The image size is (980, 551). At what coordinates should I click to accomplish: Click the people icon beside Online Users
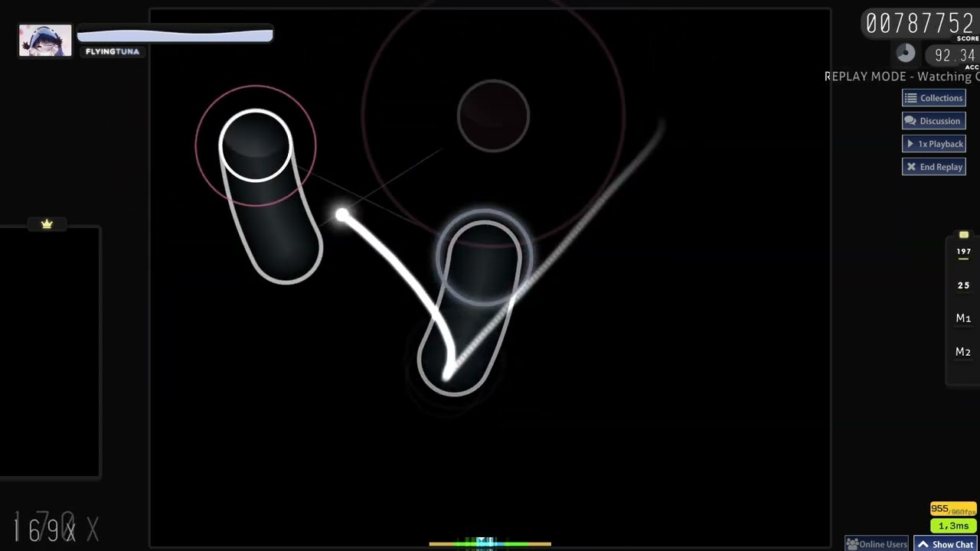[851, 545]
